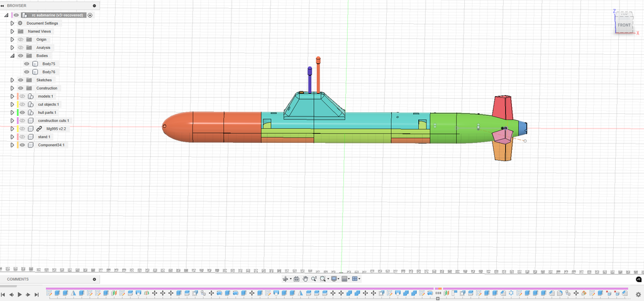The height and width of the screenshot is (301, 644).
Task: Open the Display Settings dropdown arrow
Action: click(x=338, y=279)
